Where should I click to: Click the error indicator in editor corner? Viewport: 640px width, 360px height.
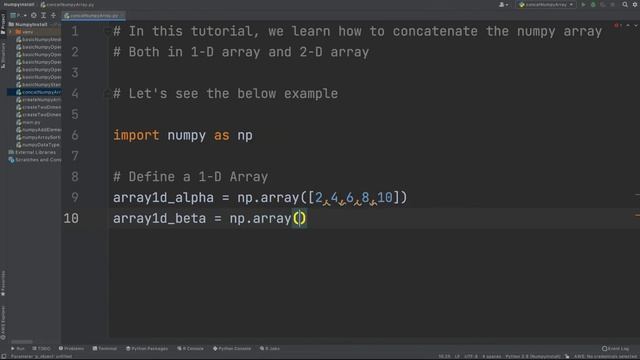click(618, 25)
